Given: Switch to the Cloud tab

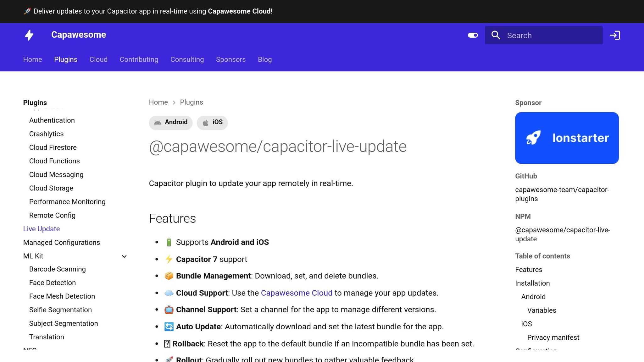Looking at the screenshot, I should tap(98, 59).
